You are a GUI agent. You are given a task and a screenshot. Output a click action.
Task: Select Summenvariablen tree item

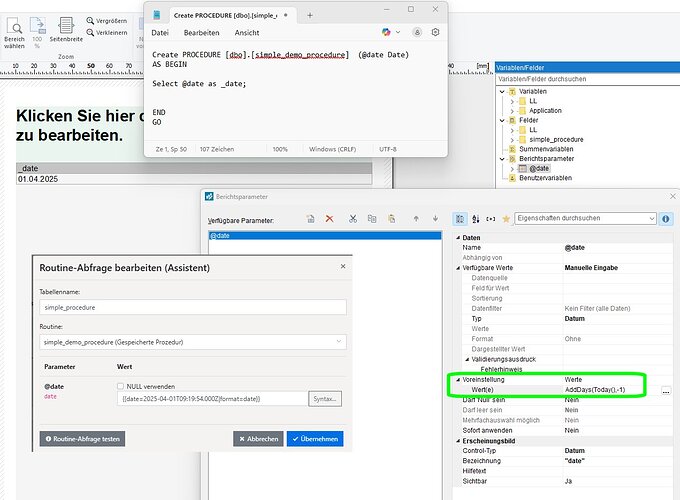tap(546, 149)
